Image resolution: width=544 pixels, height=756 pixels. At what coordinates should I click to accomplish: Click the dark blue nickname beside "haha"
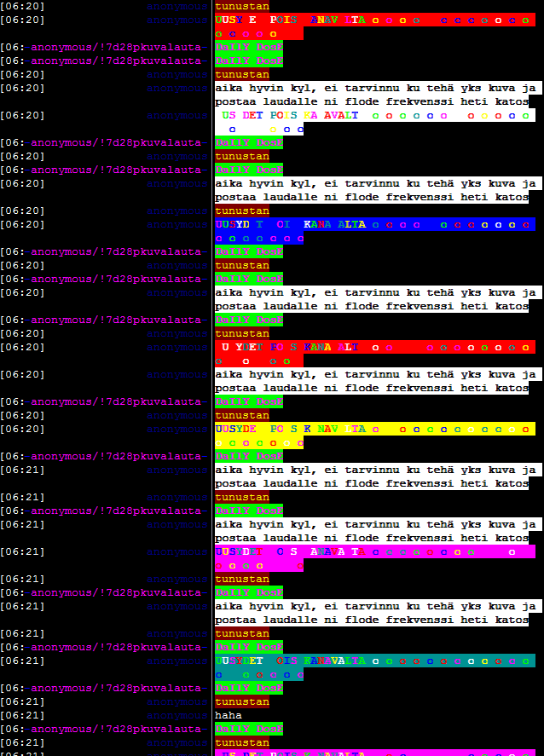tap(177, 715)
